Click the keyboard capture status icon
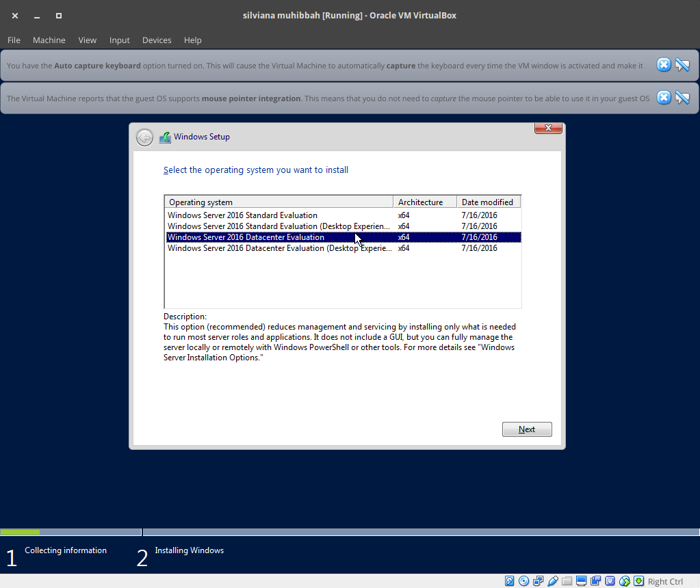This screenshot has width=700, height=588. coord(638,580)
